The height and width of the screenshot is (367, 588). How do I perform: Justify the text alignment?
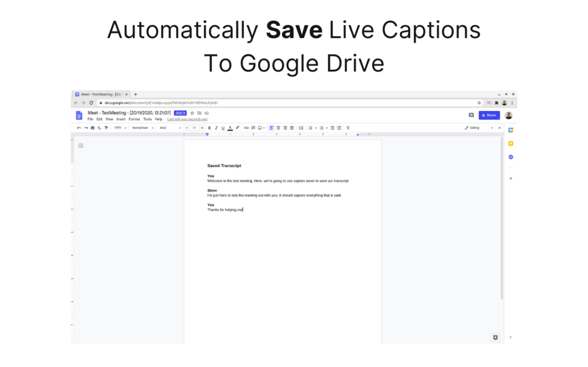292,128
